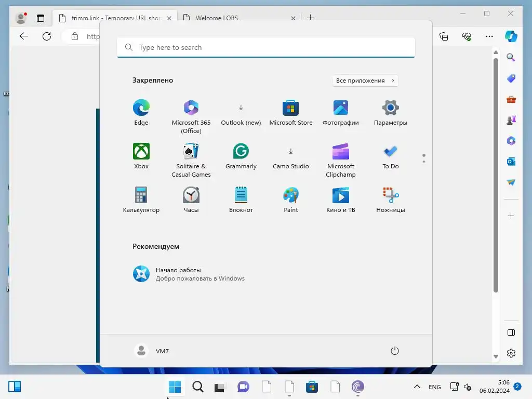The width and height of the screenshot is (532, 399).
Task: Click the site lock icon in address bar
Action: (x=75, y=36)
